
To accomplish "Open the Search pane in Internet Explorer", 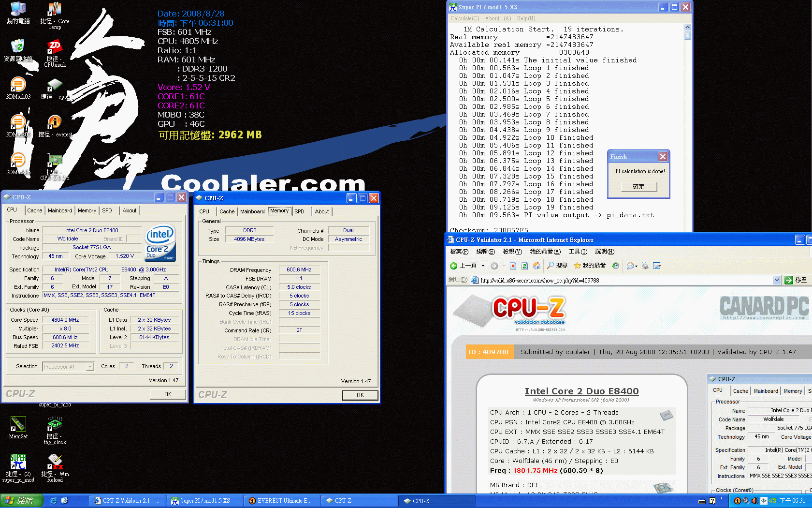I will click(x=557, y=266).
